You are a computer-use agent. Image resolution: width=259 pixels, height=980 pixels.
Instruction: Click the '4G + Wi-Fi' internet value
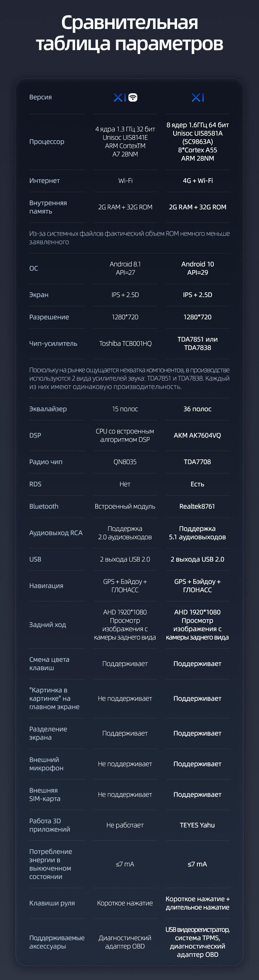[x=197, y=181]
